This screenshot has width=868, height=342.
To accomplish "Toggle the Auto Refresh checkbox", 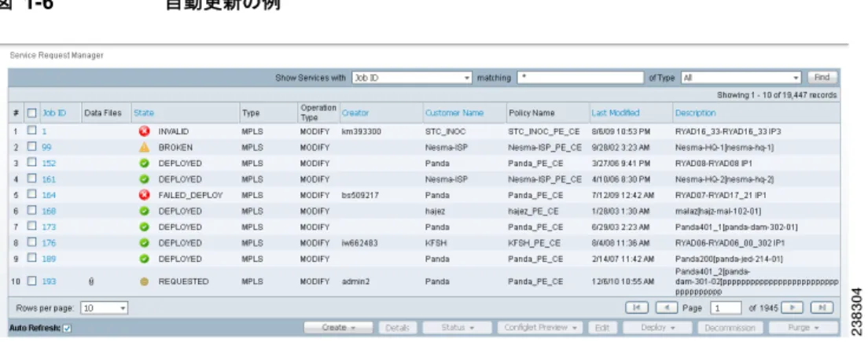I will tap(67, 328).
